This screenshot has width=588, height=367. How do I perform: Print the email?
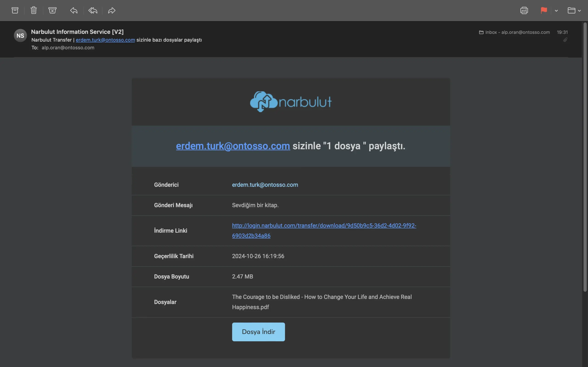pyautogui.click(x=524, y=11)
